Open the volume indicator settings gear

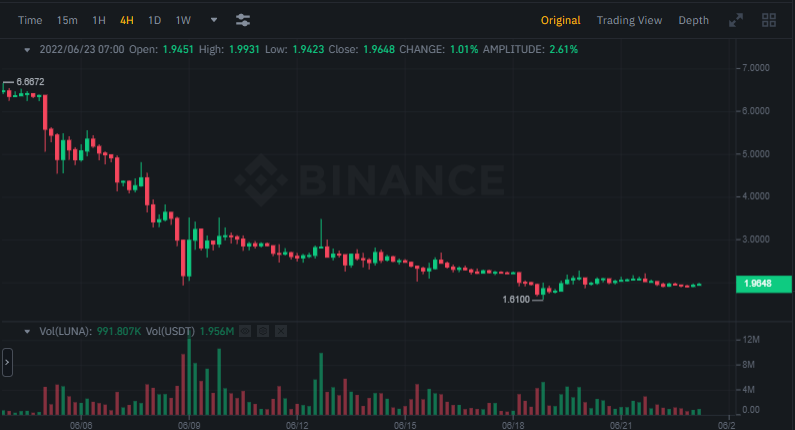[262, 330]
